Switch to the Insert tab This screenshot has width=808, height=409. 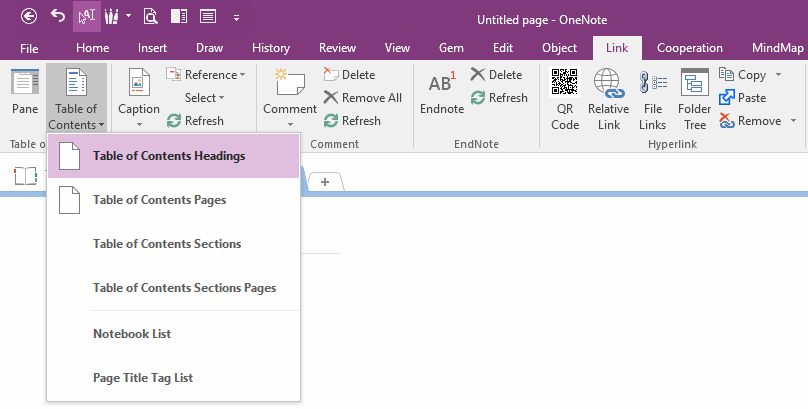tap(152, 48)
